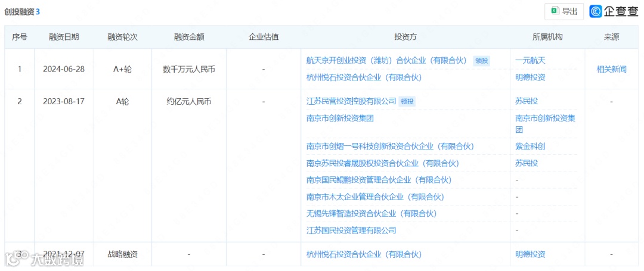This screenshot has height=271, width=644.
Task: Click the 所属机构 column header
Action: [547, 37]
